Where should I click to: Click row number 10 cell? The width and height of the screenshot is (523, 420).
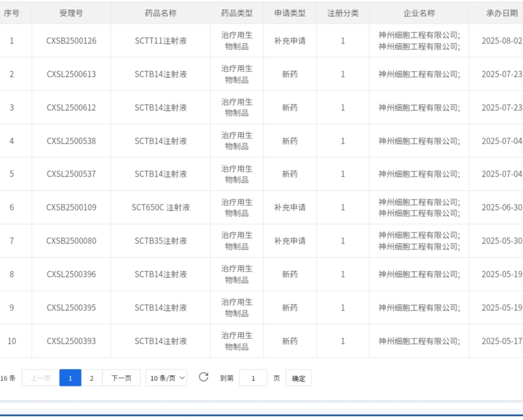12,341
